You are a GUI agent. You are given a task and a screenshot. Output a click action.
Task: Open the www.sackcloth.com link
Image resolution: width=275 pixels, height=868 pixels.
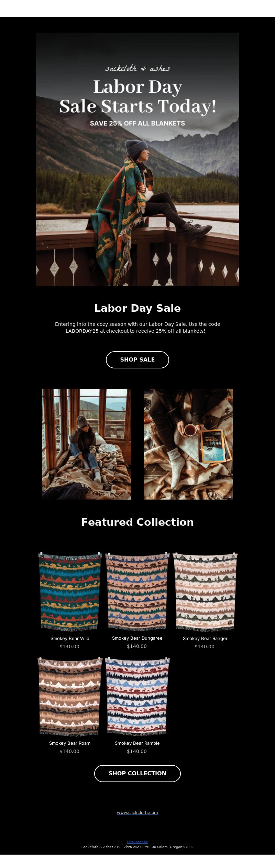tap(137, 812)
